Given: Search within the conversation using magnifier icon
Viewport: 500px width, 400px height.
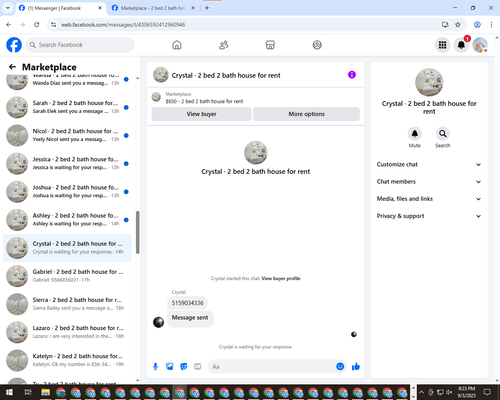Looking at the screenshot, I should tap(443, 134).
